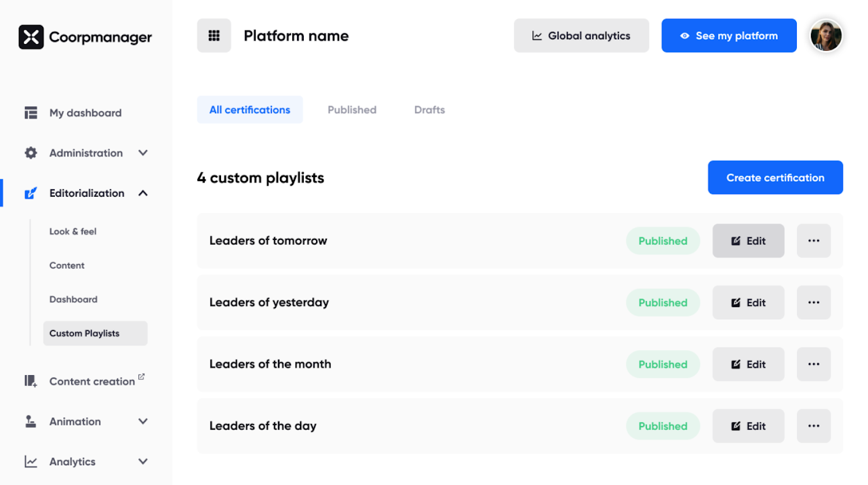
Task: Click the Animation stamp icon
Action: tap(31, 421)
